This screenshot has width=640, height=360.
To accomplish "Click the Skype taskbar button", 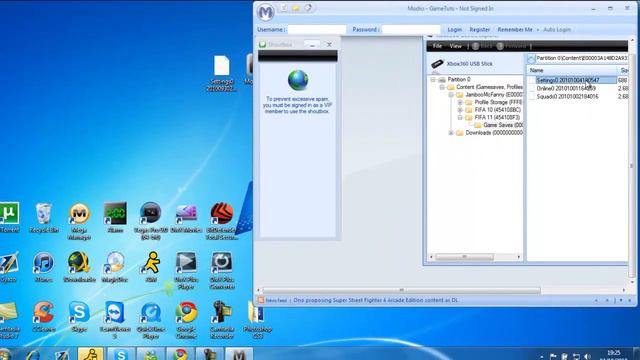I will (x=121, y=354).
